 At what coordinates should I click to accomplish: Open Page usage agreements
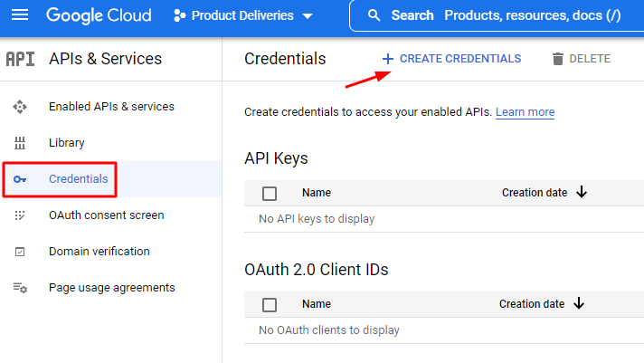pos(112,288)
